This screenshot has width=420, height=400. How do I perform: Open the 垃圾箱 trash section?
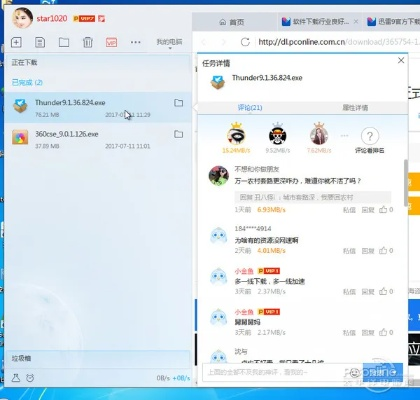coord(98,358)
